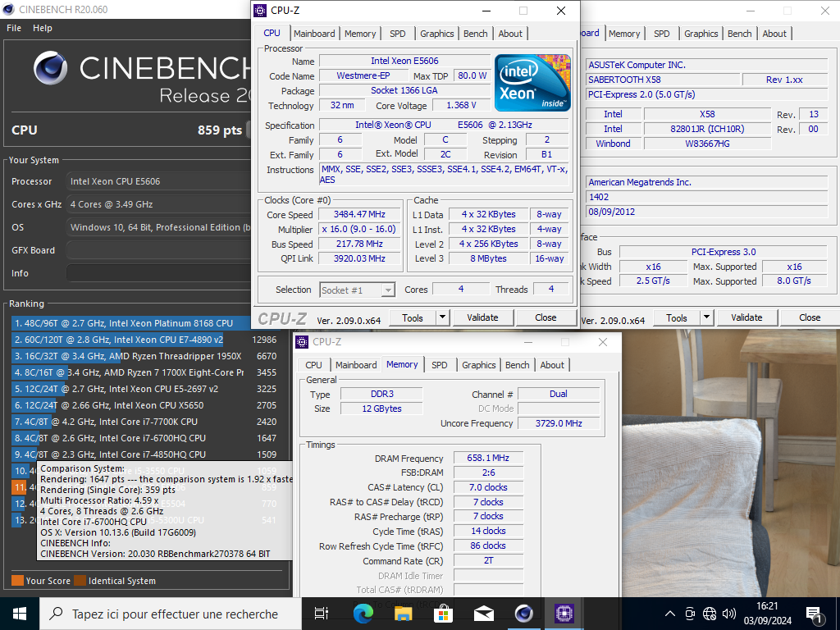
Task: Switch to Mainboard tab in front CPU-Z
Action: point(314,33)
